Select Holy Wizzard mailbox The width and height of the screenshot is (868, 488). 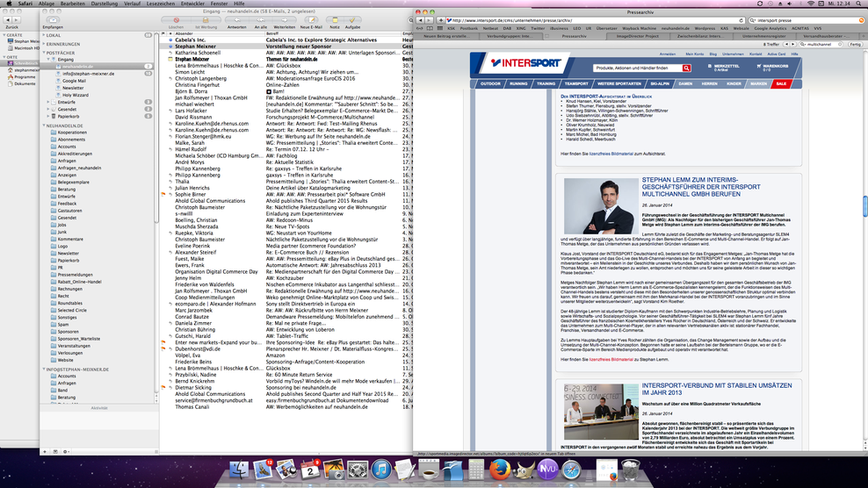pos(75,95)
